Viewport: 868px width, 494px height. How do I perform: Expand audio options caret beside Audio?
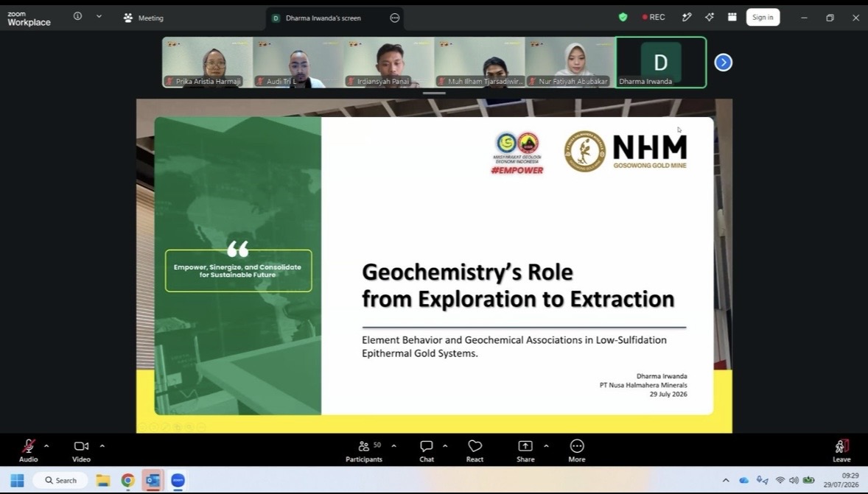tap(46, 446)
